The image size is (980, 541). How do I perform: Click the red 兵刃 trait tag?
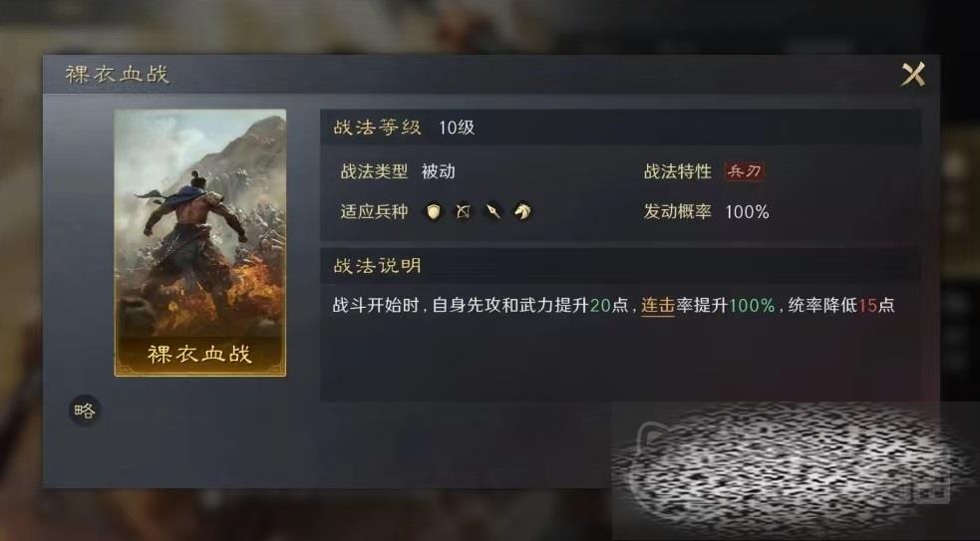[744, 171]
